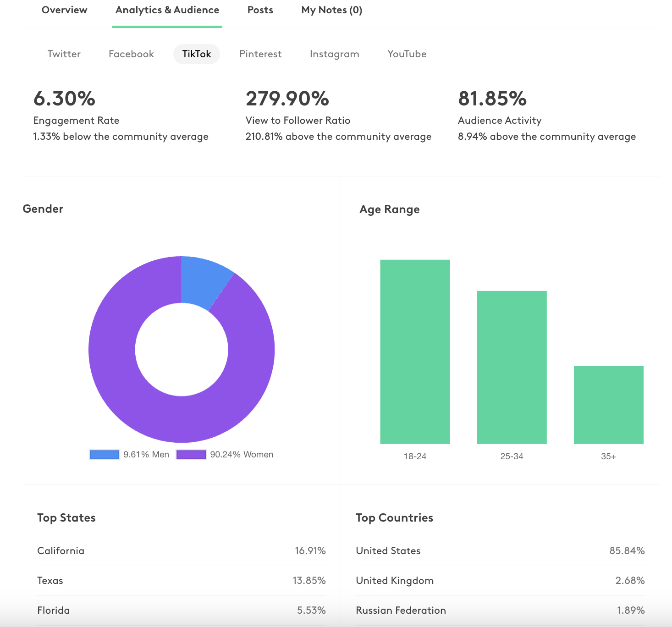Switch to the Posts tab
This screenshot has height=627, width=672.
[260, 10]
